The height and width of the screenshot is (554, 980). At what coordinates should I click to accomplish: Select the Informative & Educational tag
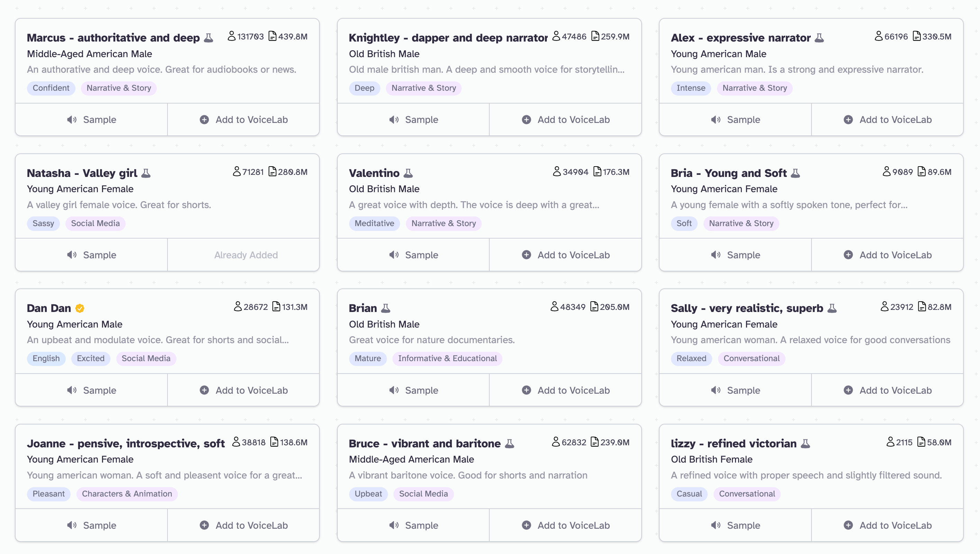[x=447, y=358]
